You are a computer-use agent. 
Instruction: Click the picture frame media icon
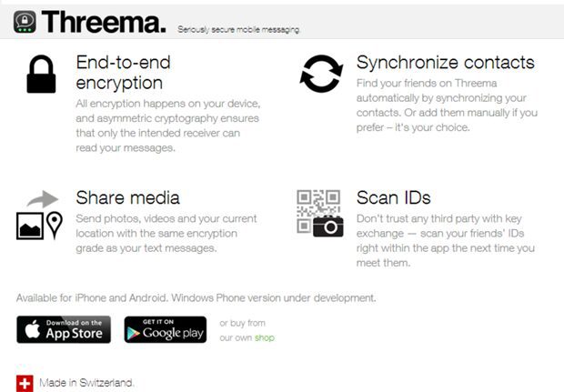(30, 226)
